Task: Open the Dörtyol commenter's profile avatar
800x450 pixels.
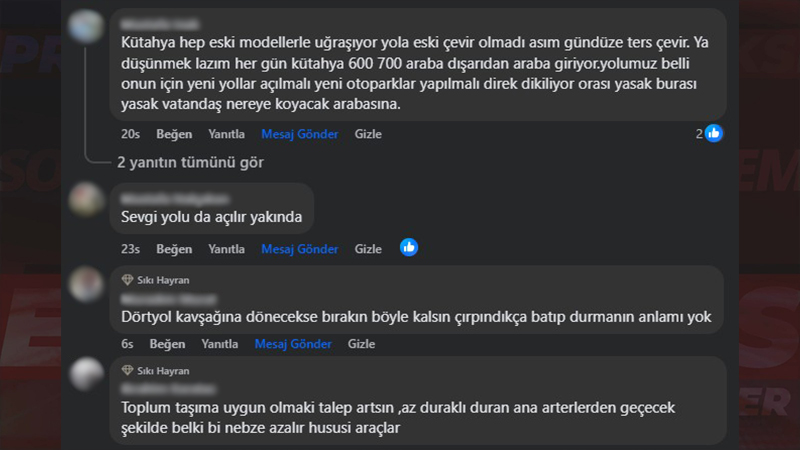Action: tap(88, 283)
